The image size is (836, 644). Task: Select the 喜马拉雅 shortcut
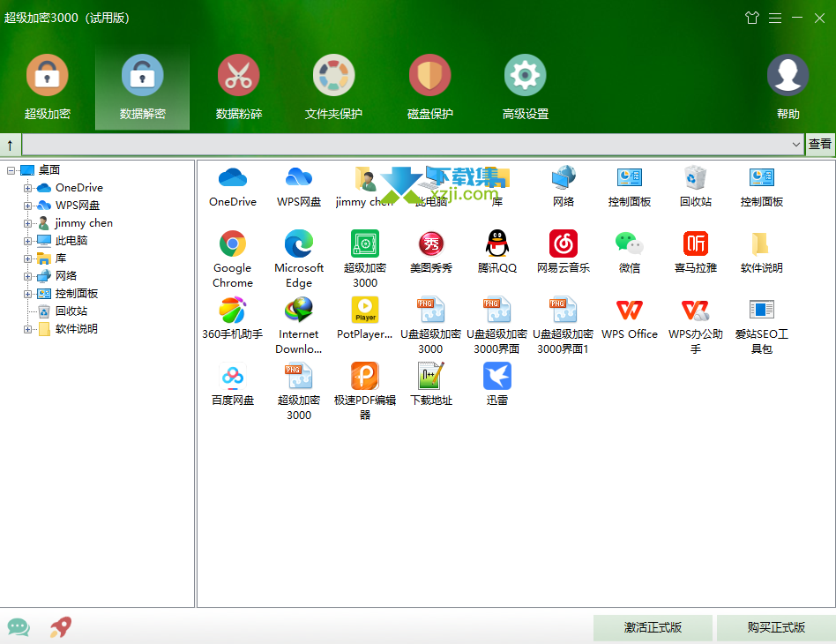[695, 253]
